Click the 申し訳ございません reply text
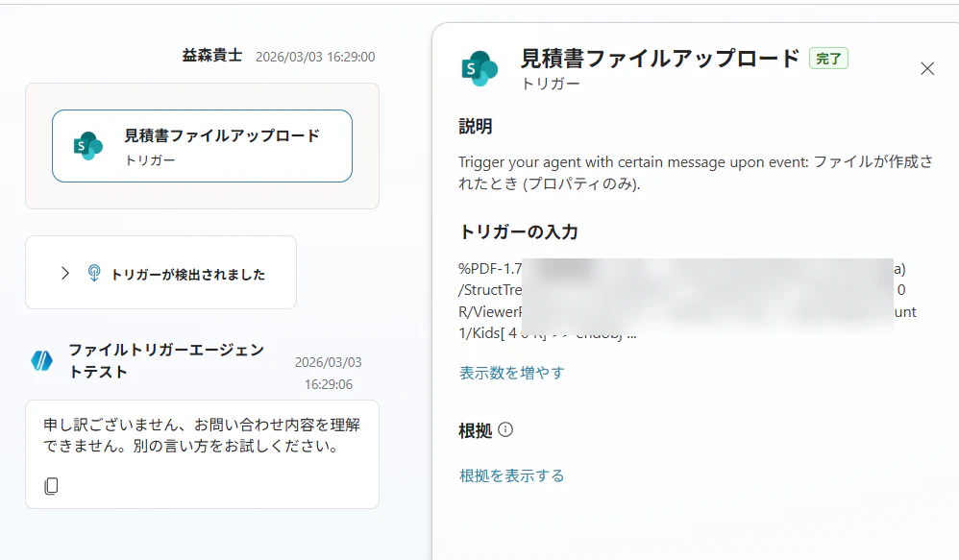Screen dimensions: 959x560 202,435
